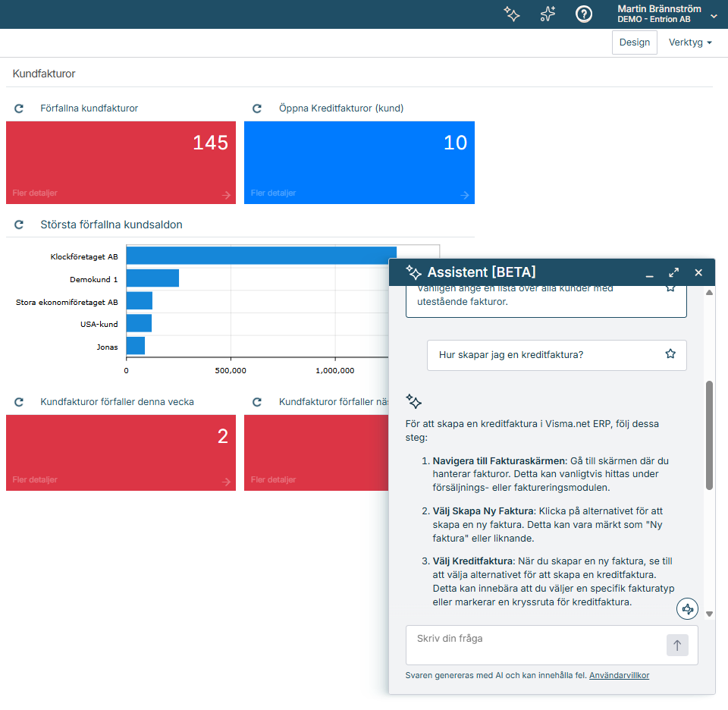Refresh the Största förfallna kundsaldon chart
The width and height of the screenshot is (728, 710).
click(19, 225)
